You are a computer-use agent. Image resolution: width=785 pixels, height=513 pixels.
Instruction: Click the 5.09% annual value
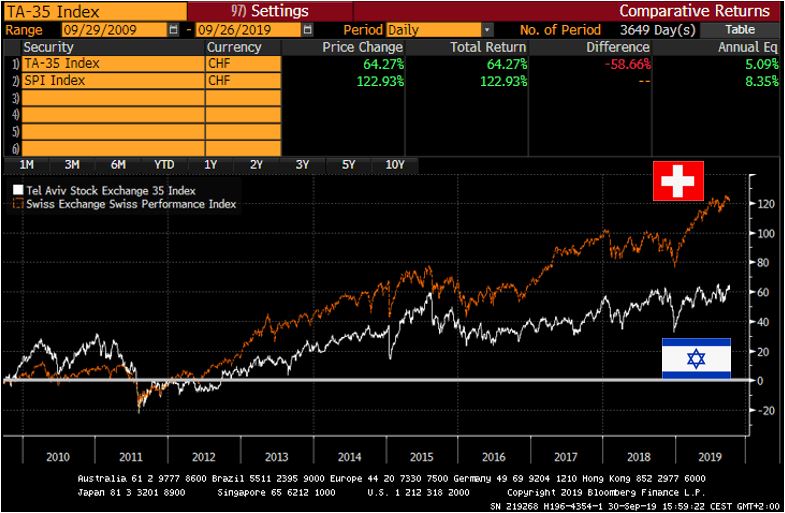pyautogui.click(x=761, y=64)
